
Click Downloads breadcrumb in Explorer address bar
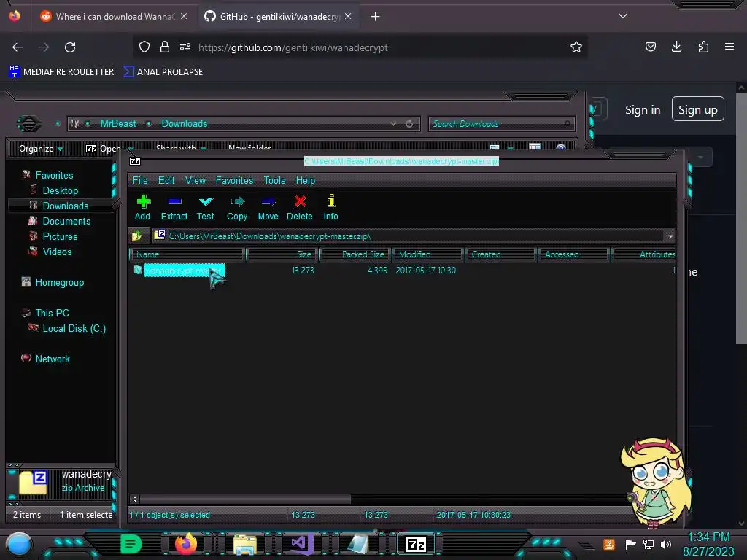pos(185,123)
